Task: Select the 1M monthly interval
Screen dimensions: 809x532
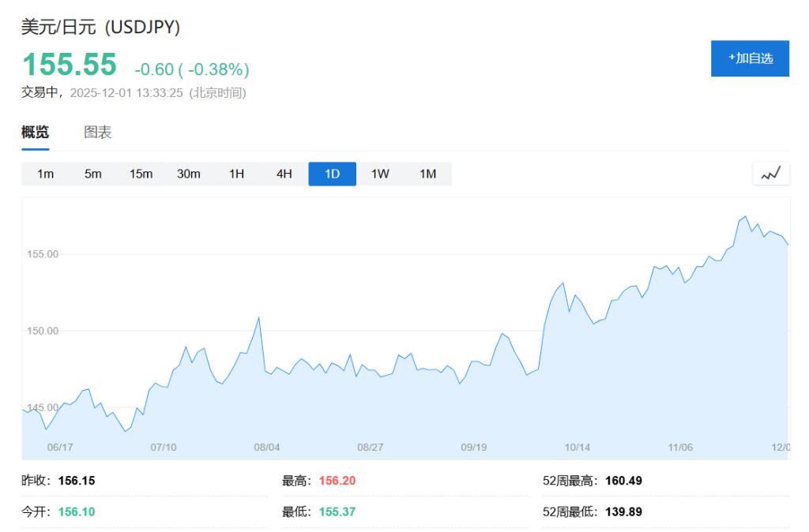Action: pyautogui.click(x=427, y=174)
